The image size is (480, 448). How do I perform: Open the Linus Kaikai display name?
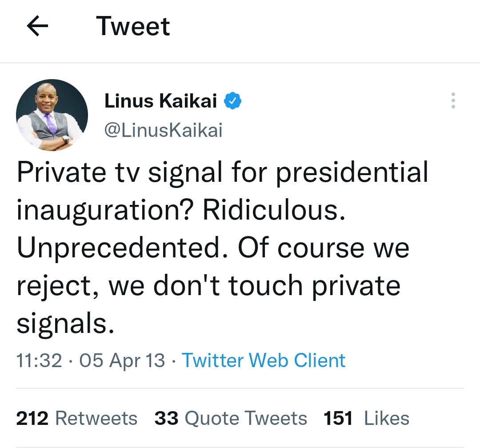160,101
